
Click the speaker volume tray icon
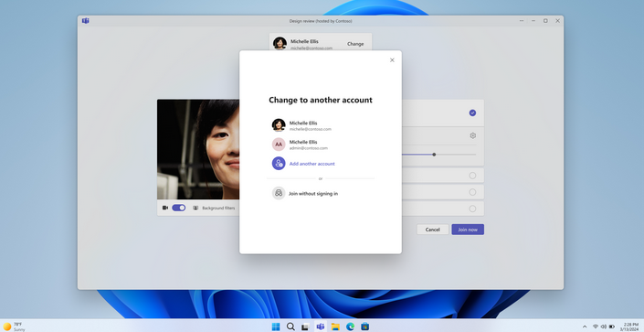tap(603, 327)
